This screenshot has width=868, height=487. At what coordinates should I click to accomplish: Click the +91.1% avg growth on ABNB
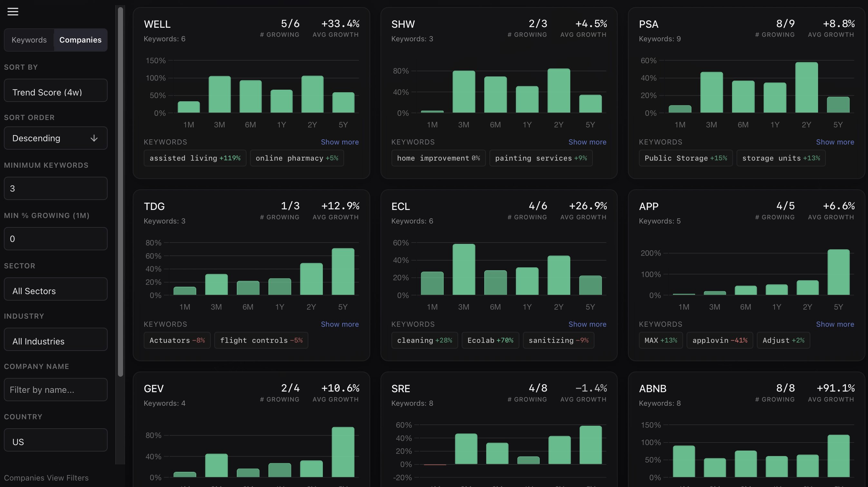click(x=836, y=388)
